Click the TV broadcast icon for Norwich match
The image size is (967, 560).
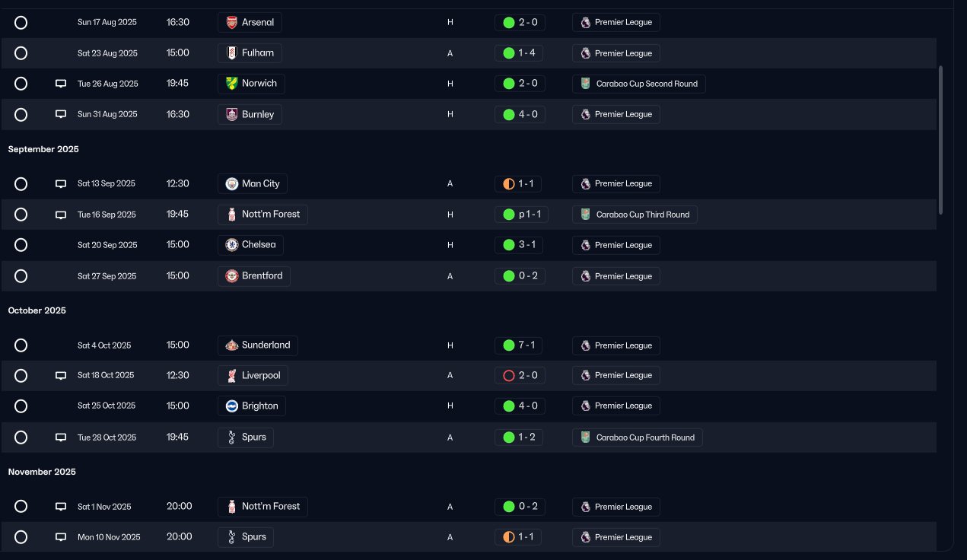(x=61, y=84)
